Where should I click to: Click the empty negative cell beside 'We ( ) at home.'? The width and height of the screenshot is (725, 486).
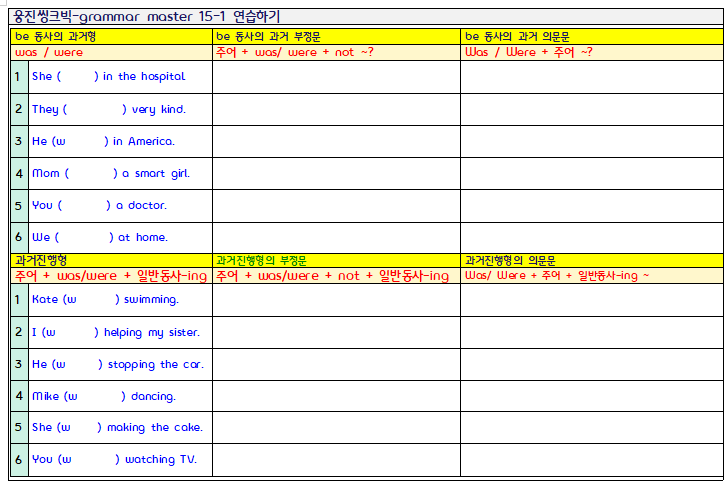point(337,238)
